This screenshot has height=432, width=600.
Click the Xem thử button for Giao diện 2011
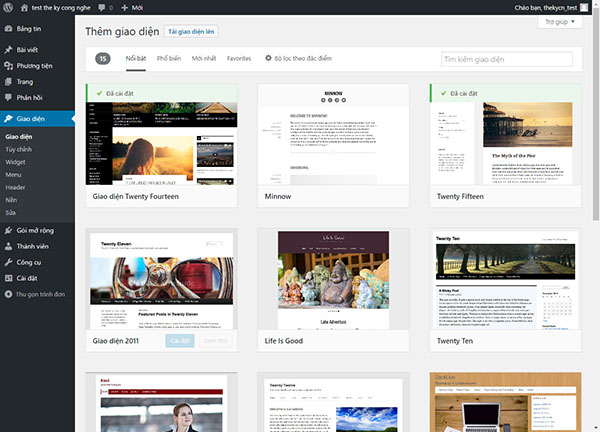click(x=216, y=341)
